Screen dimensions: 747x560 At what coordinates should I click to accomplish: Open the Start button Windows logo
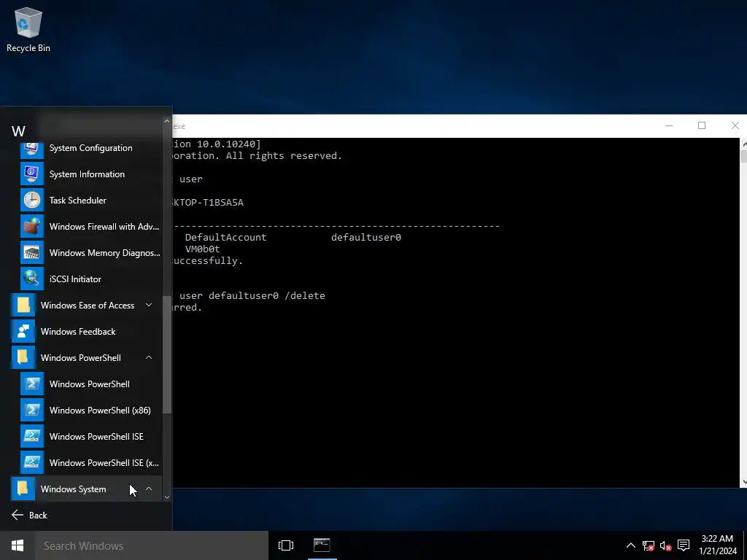tap(18, 545)
